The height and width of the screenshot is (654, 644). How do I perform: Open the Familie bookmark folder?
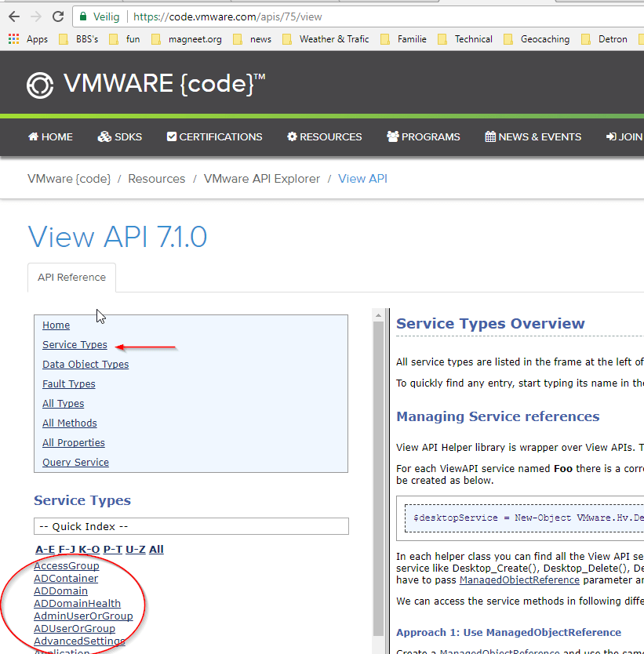(x=403, y=39)
